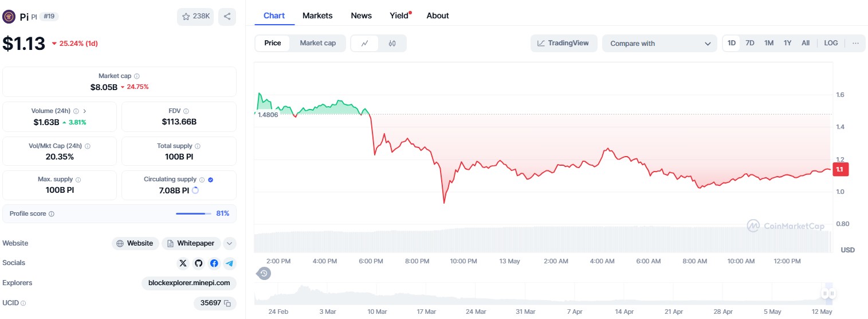868x319 pixels.
Task: Click the Whitepaper button
Action: pyautogui.click(x=191, y=243)
